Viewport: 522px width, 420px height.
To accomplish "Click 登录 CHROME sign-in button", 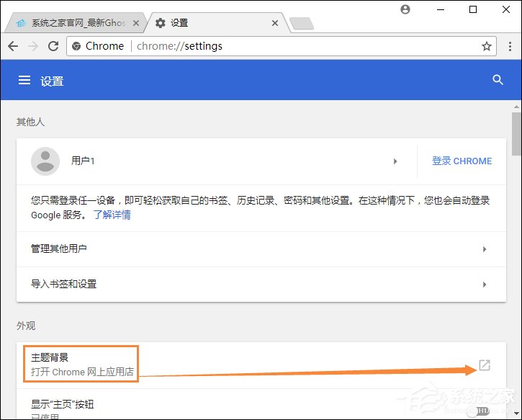I will [462, 161].
